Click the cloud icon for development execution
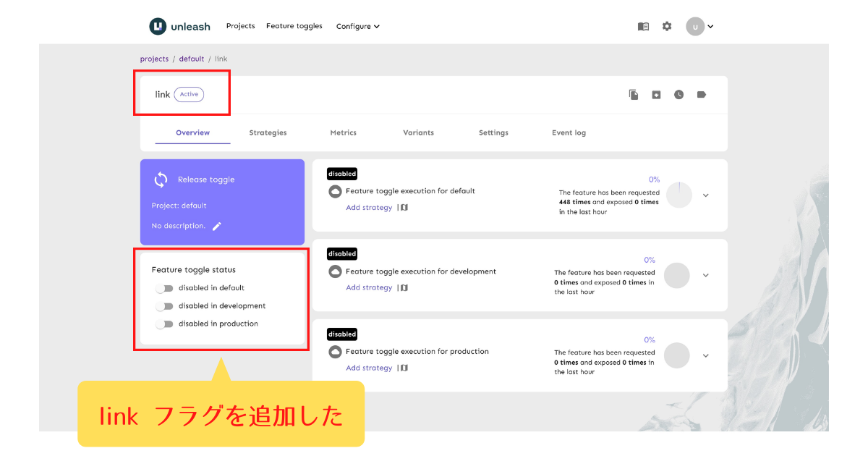Screen dimensions: 868x456 pyautogui.click(x=335, y=271)
